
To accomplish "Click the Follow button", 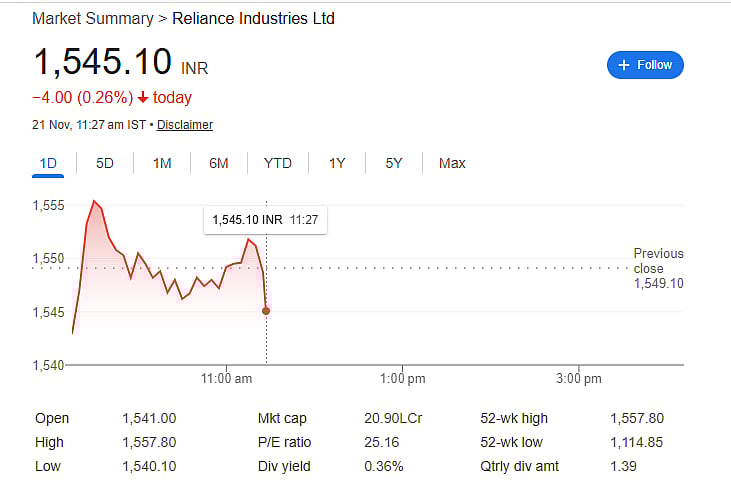I will [645, 65].
